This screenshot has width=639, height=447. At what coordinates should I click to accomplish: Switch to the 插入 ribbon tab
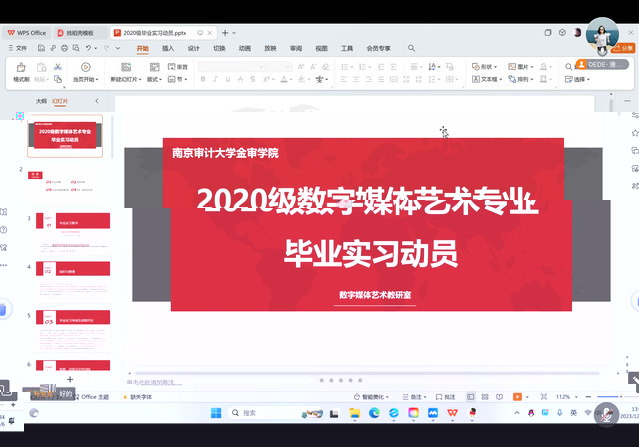coord(168,48)
